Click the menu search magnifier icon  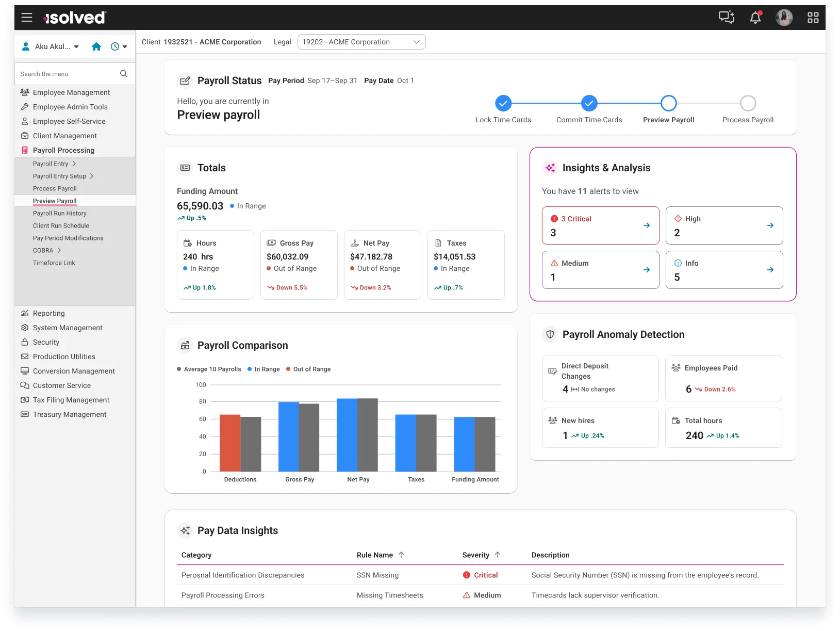[124, 74]
